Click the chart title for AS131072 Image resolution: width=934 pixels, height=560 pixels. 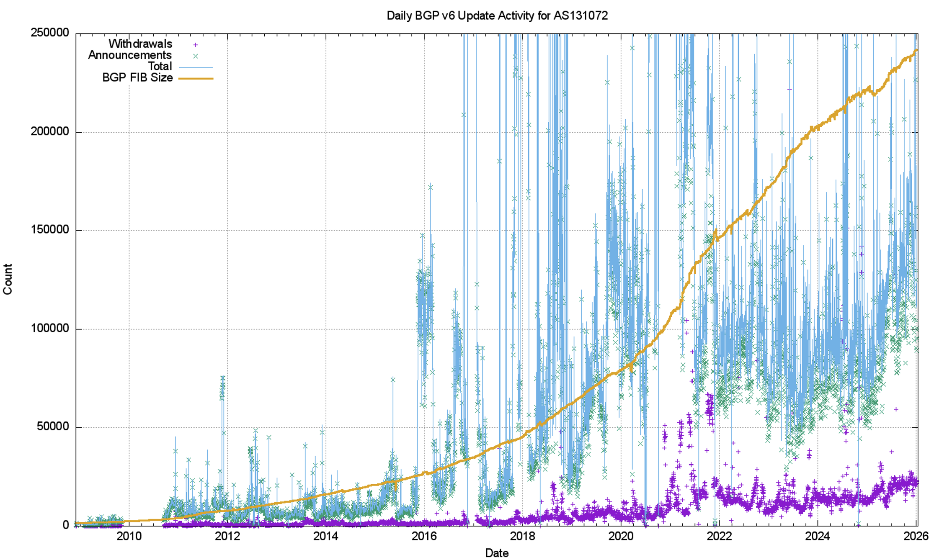click(x=497, y=15)
